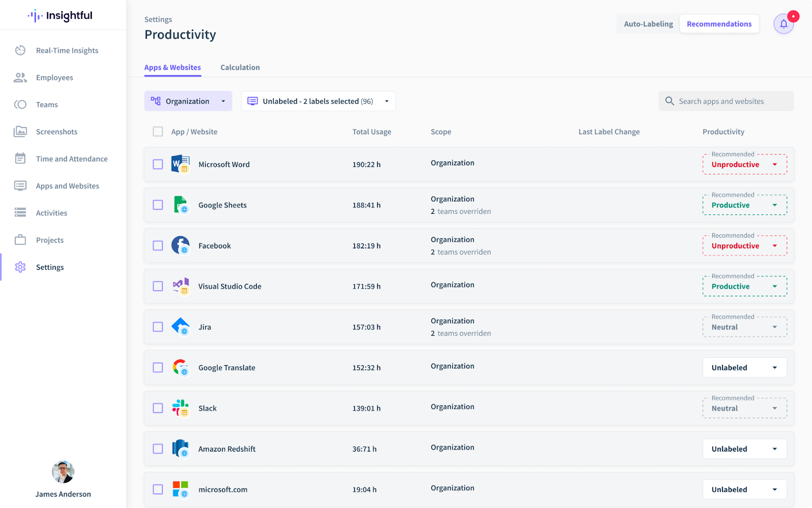Click the Auto-Labeling button

(x=648, y=24)
